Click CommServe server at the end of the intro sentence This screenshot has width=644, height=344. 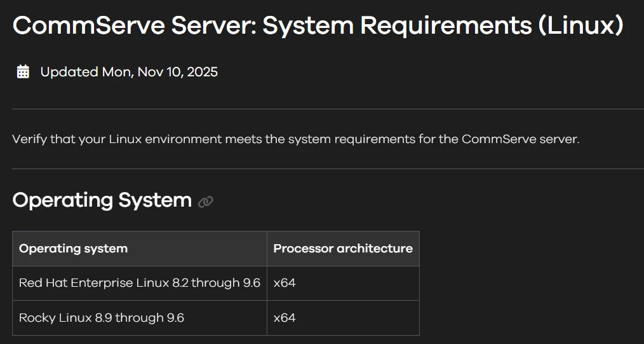(x=520, y=139)
